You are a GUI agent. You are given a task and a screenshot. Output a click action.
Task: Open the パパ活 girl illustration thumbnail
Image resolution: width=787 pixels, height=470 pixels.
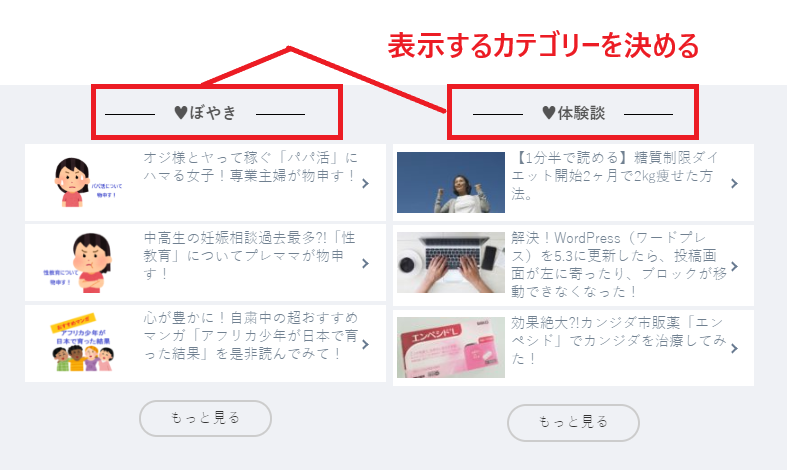point(83,182)
